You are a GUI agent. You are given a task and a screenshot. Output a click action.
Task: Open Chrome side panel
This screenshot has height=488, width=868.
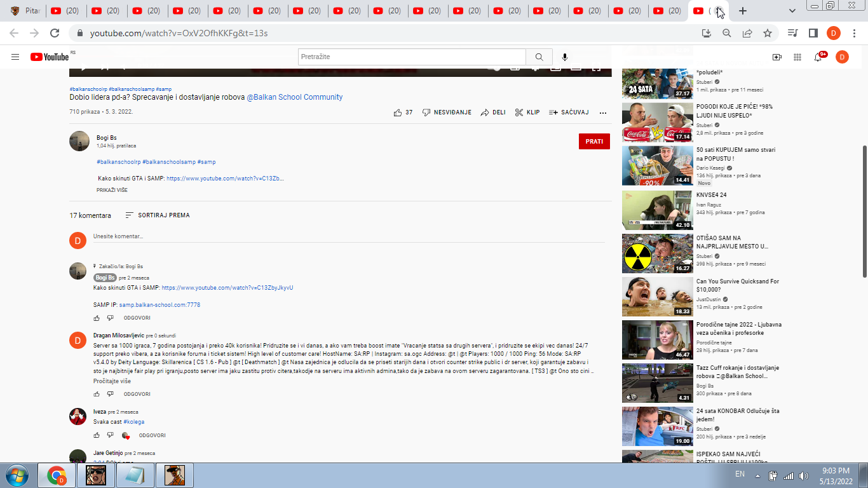813,33
